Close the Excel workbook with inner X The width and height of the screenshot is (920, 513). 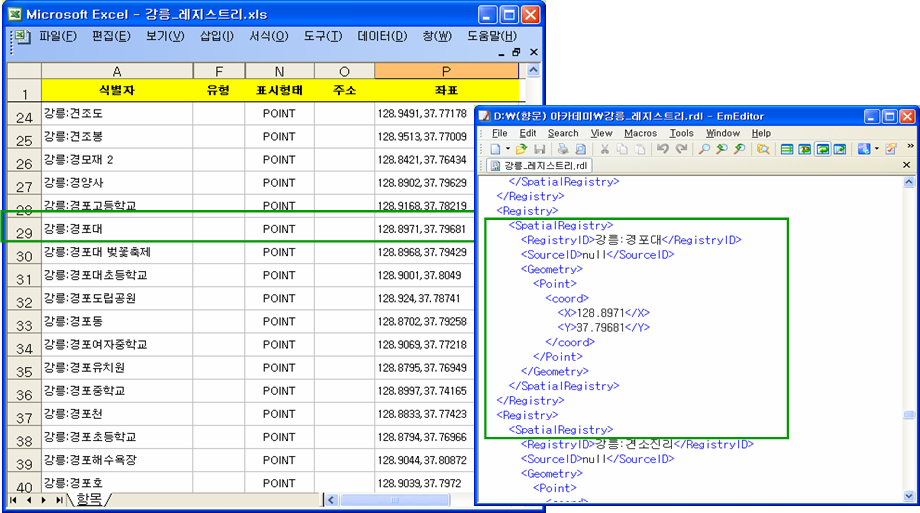coord(533,52)
